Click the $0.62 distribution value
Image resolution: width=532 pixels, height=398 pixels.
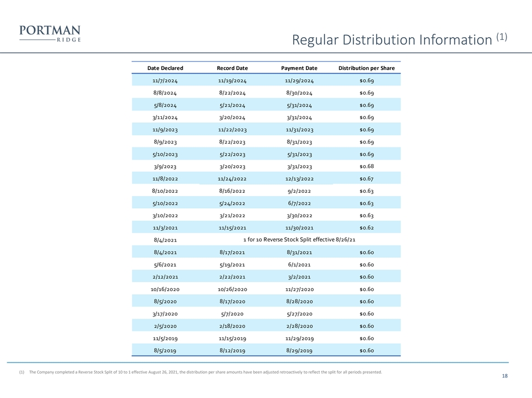367,228
